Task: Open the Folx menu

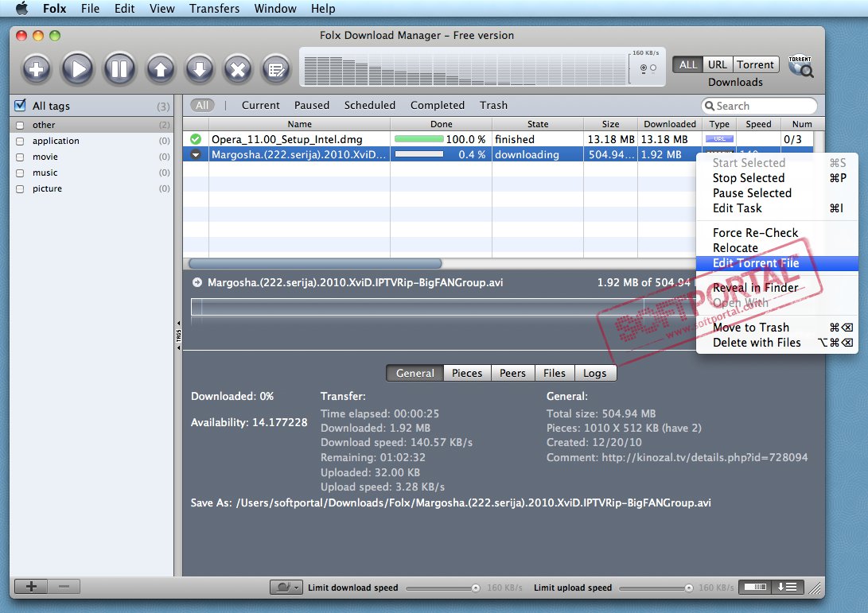Action: pos(54,8)
